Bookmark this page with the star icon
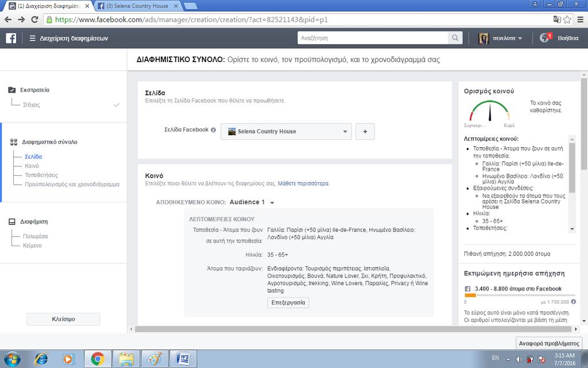This screenshot has width=588, height=368. (567, 20)
